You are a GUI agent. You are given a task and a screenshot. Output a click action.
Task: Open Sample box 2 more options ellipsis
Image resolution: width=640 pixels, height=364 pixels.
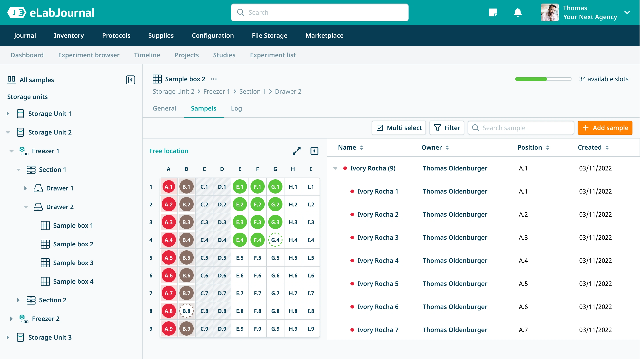[x=214, y=79]
